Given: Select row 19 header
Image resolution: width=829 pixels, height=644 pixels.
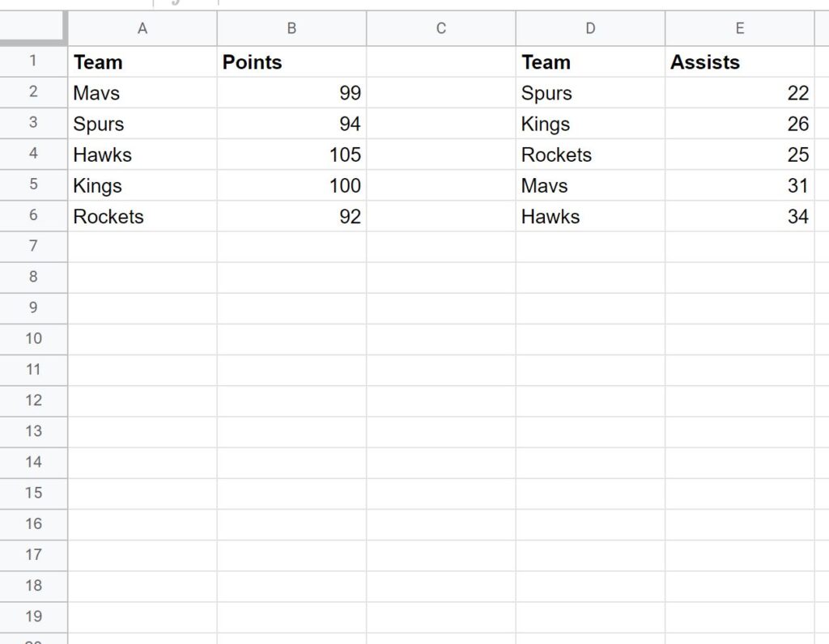Looking at the screenshot, I should (33, 616).
